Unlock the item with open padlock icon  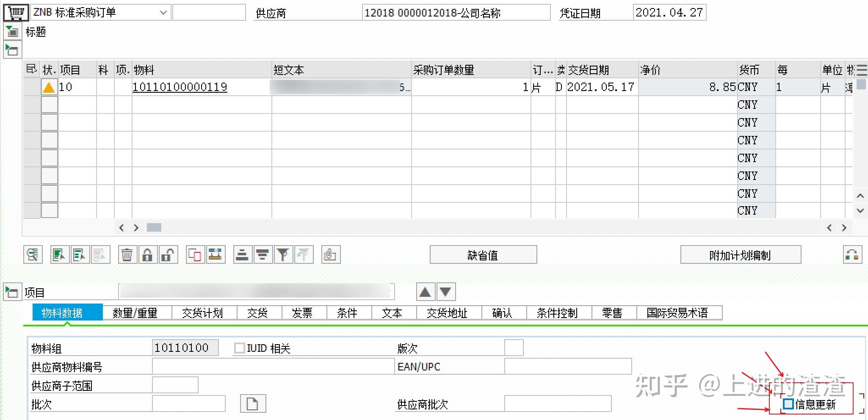168,254
